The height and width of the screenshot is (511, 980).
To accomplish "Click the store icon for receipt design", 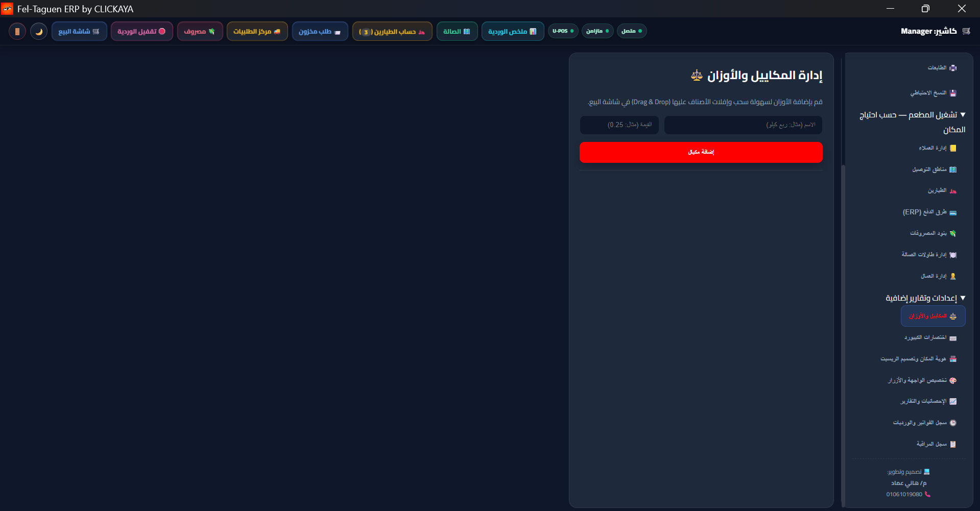I will pos(953,359).
